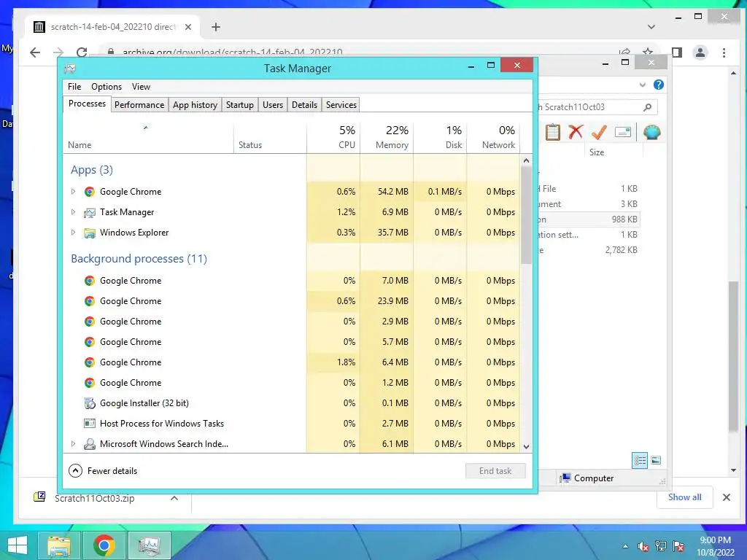The image size is (747, 560).
Task: Reload the Chrome page
Action: [82, 52]
